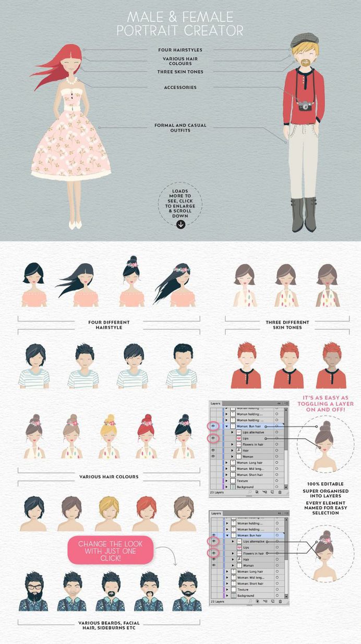Click target circle of Background layer in upper panel
The width and height of the screenshot is (361, 644).
276,487
